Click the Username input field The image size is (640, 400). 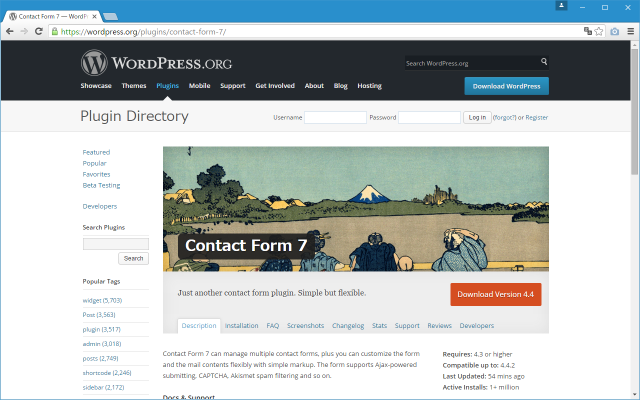click(x=335, y=118)
